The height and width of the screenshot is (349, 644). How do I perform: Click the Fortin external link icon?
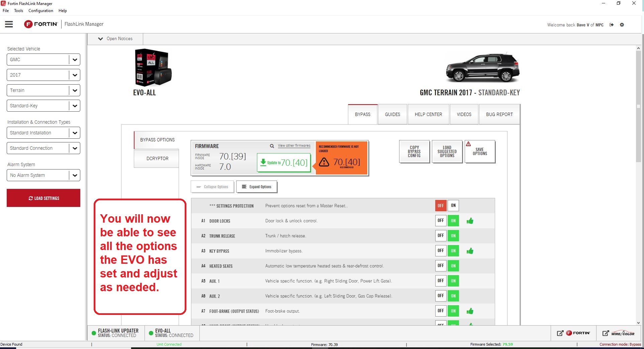click(x=573, y=333)
